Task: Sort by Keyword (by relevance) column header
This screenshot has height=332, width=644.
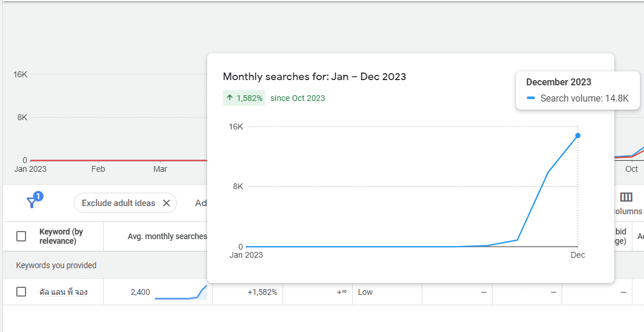Action: [x=61, y=236]
